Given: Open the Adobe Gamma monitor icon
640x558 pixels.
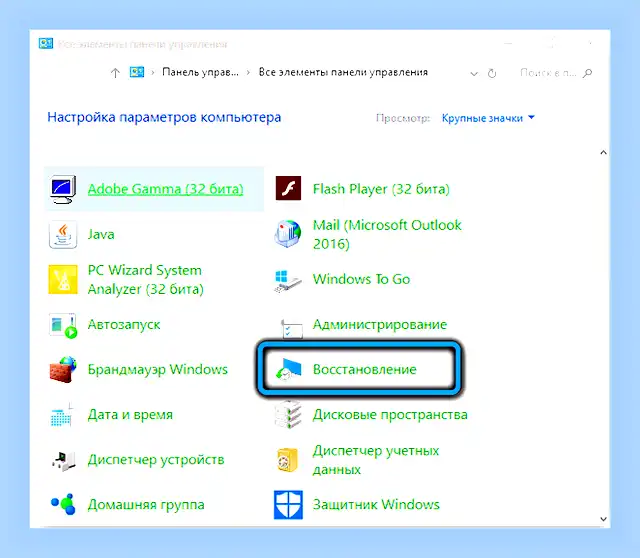Looking at the screenshot, I should coord(63,189).
